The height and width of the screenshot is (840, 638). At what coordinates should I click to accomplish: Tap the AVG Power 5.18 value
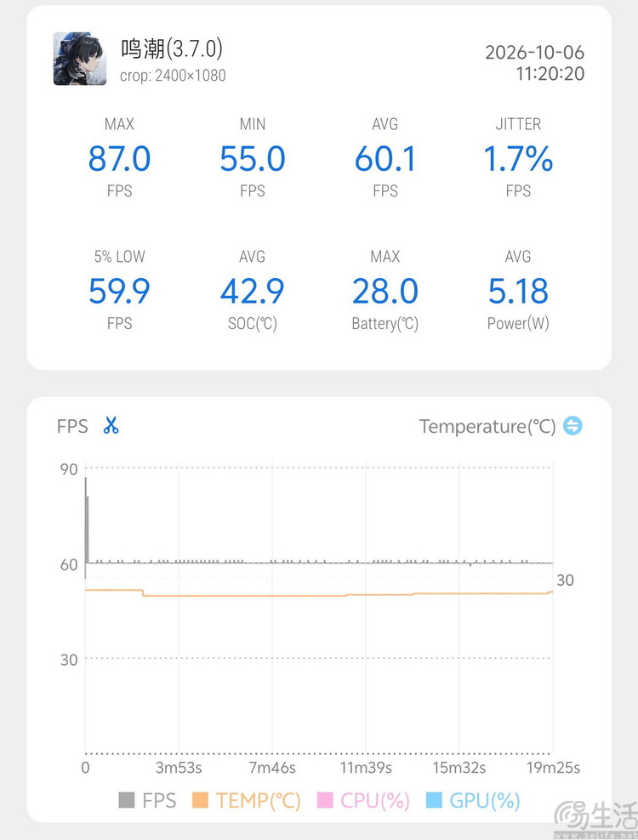518,291
